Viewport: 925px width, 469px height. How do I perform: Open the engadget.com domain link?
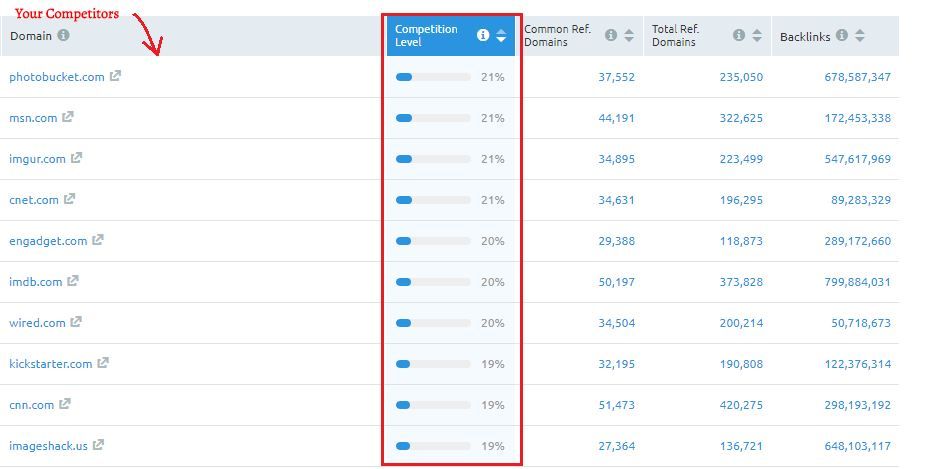tap(48, 241)
